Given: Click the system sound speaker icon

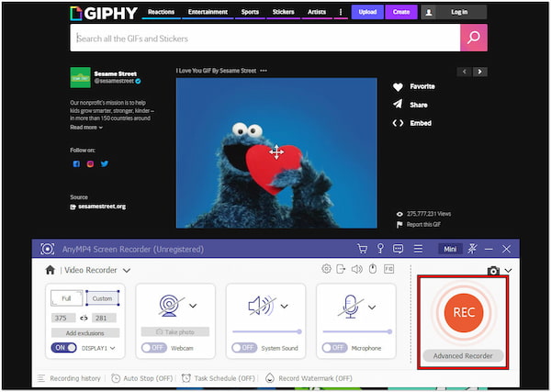Looking at the screenshot, I should [x=260, y=305].
